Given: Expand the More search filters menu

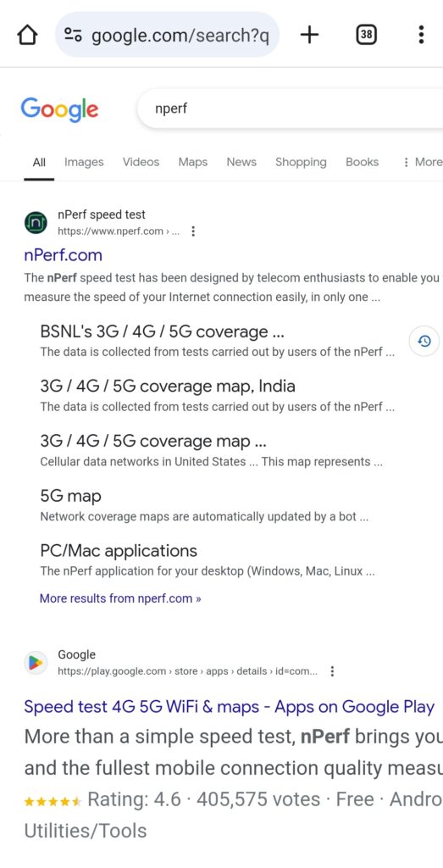Looking at the screenshot, I should click(x=423, y=162).
